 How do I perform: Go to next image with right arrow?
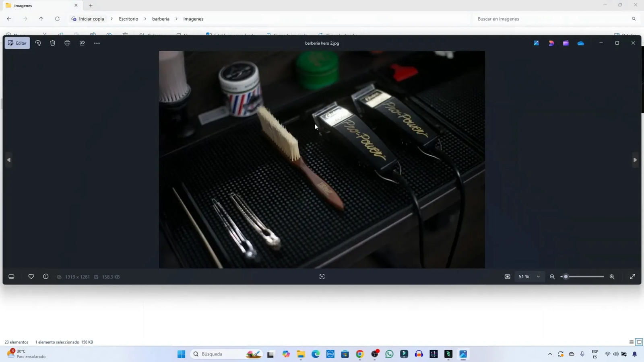click(635, 160)
